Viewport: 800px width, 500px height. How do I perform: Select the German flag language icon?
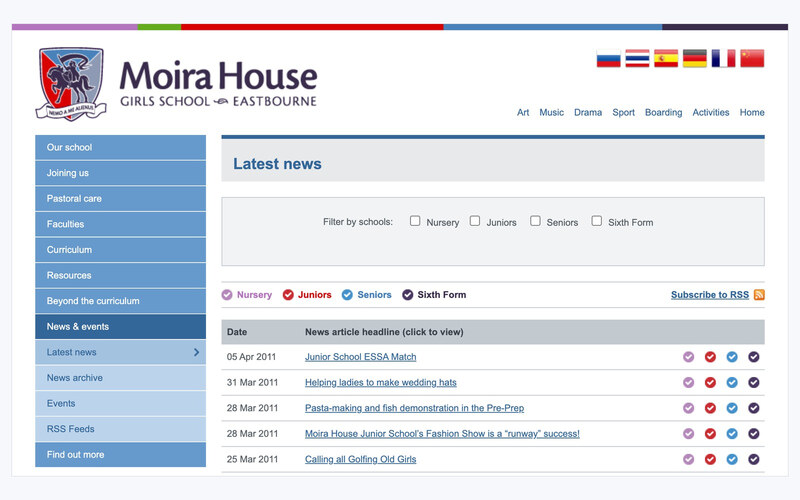(x=695, y=59)
